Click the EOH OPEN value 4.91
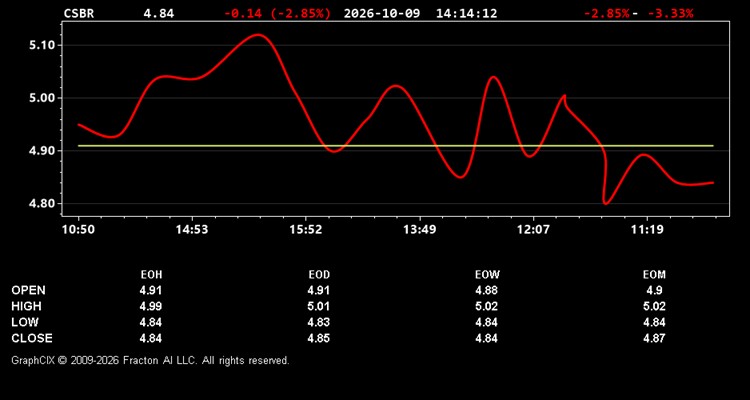The height and width of the screenshot is (400, 750). 151,290
